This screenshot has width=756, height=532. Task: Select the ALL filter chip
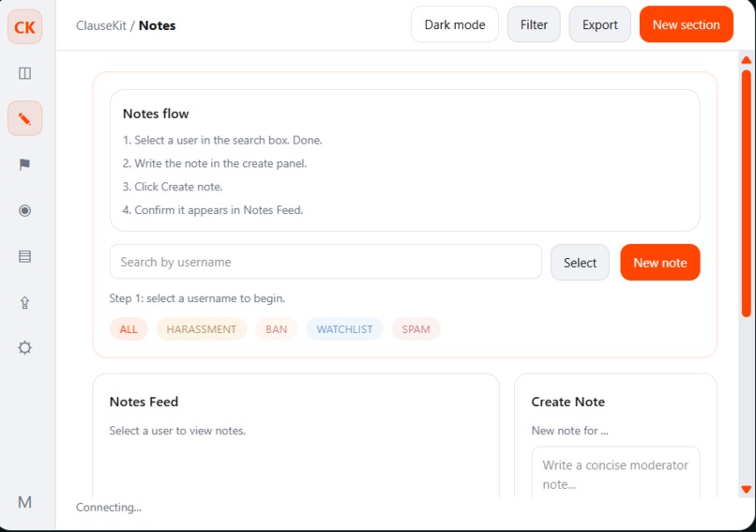pos(129,329)
